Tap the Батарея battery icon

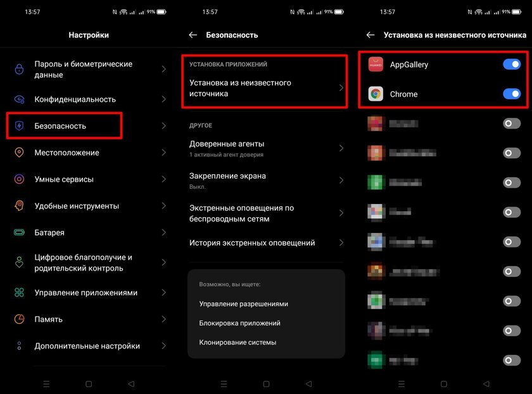(20, 232)
